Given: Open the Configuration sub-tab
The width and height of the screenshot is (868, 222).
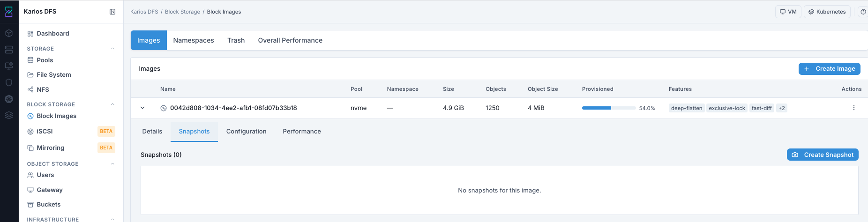Looking at the screenshot, I should point(247,132).
